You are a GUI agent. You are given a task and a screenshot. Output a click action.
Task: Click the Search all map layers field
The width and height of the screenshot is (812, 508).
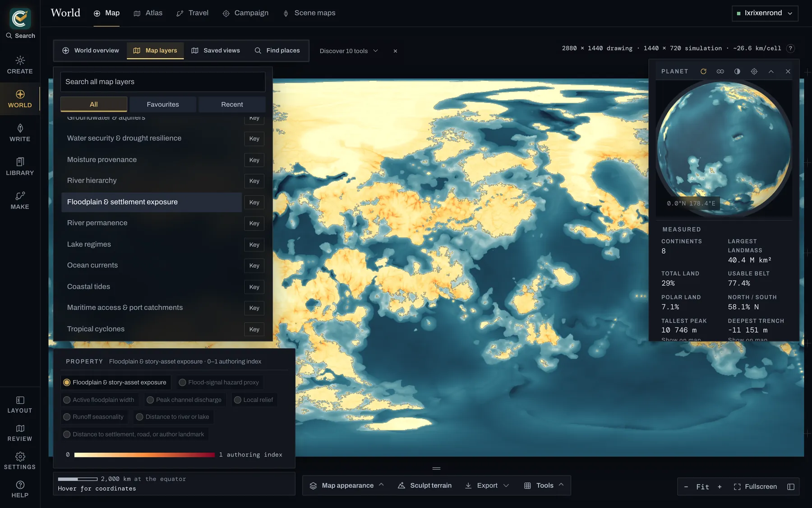coord(163,82)
